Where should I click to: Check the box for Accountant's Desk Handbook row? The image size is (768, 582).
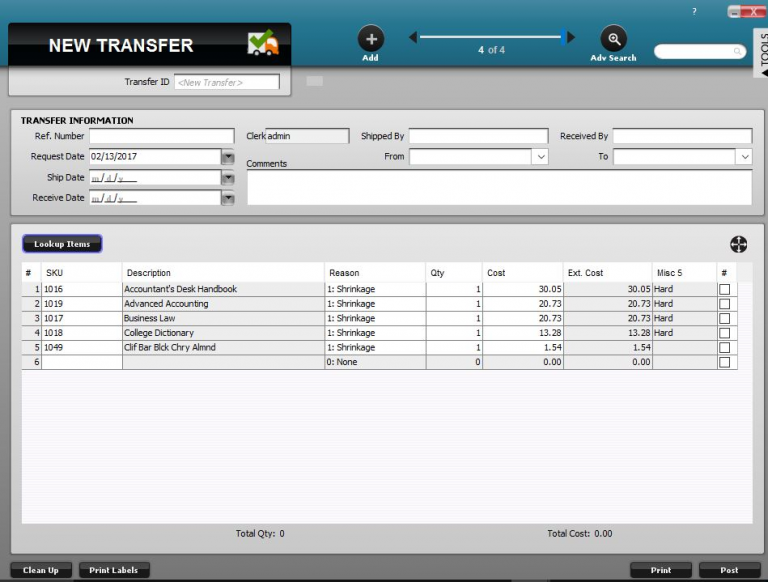pyautogui.click(x=724, y=289)
